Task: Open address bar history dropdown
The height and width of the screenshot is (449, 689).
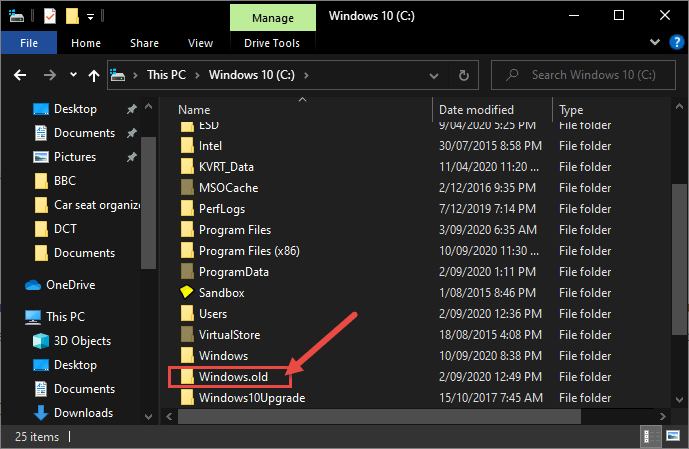Action: click(x=434, y=76)
